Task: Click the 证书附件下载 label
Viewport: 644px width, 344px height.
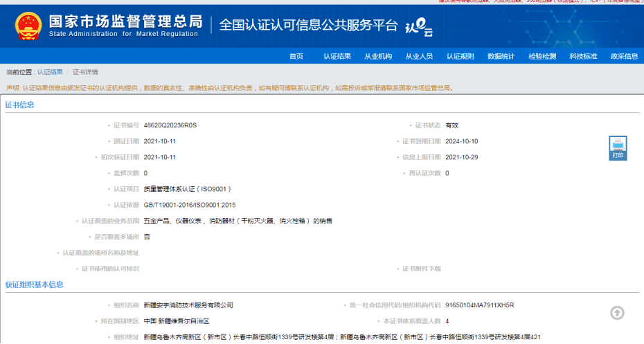Action: pyautogui.click(x=422, y=269)
